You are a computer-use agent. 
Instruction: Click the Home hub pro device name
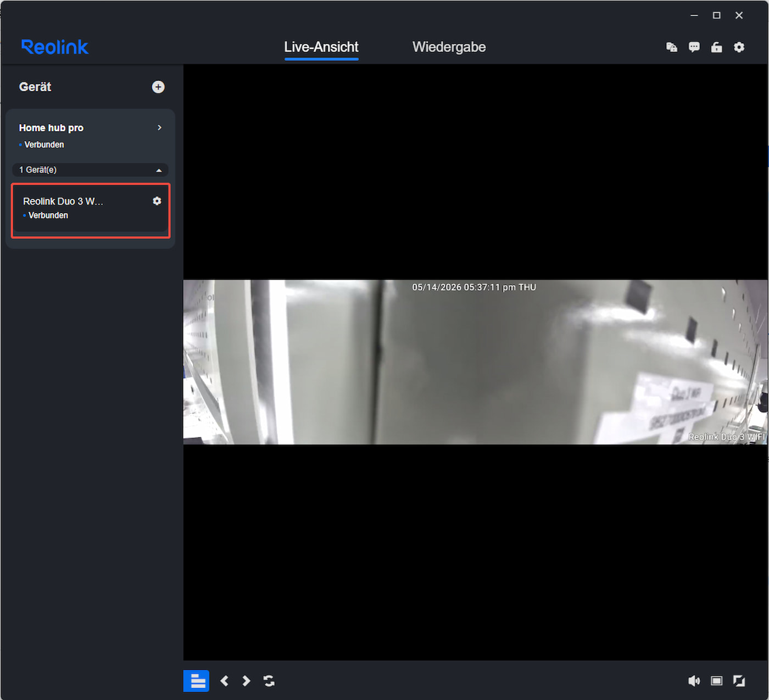(x=51, y=127)
